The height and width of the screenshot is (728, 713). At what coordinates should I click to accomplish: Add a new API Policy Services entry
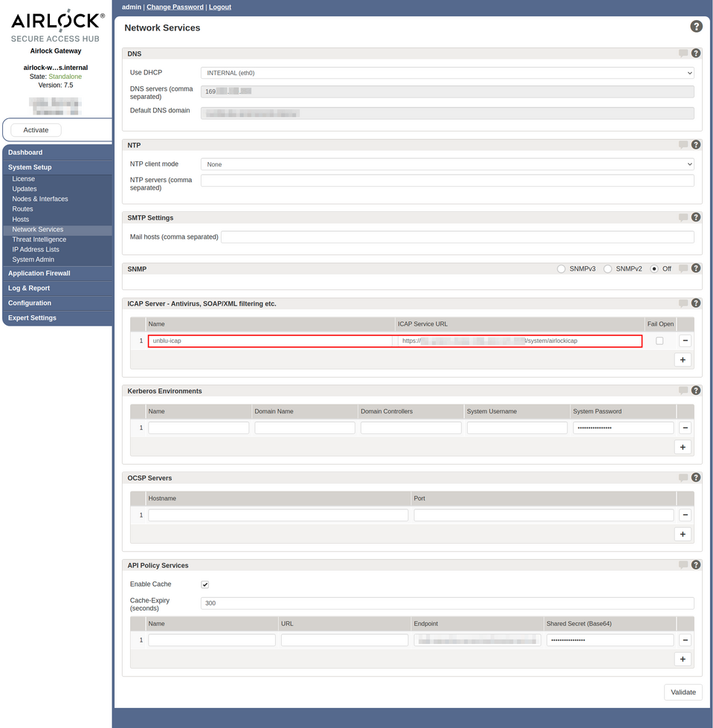tap(683, 658)
